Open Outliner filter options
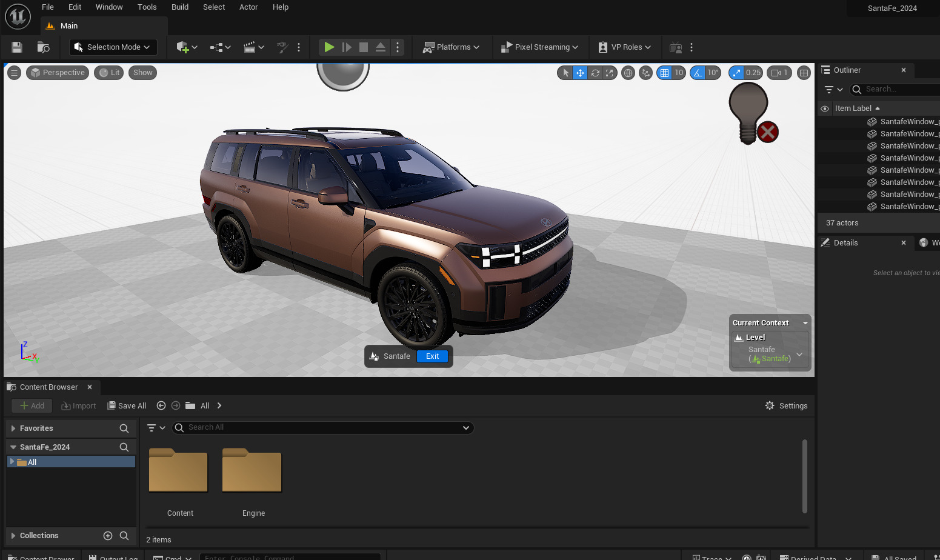Screen dimensions: 940x560 coord(834,89)
